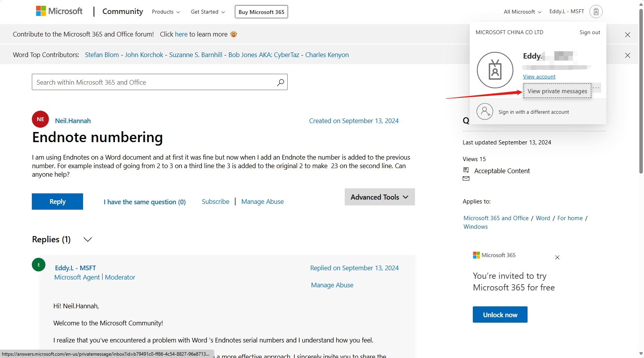The width and height of the screenshot is (644, 358).
Task: Close the Microsoft 365 ad
Action: click(557, 257)
